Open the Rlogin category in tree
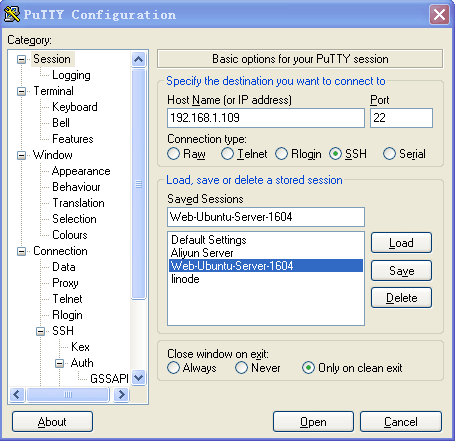Image resolution: width=455 pixels, height=441 pixels. point(67,315)
